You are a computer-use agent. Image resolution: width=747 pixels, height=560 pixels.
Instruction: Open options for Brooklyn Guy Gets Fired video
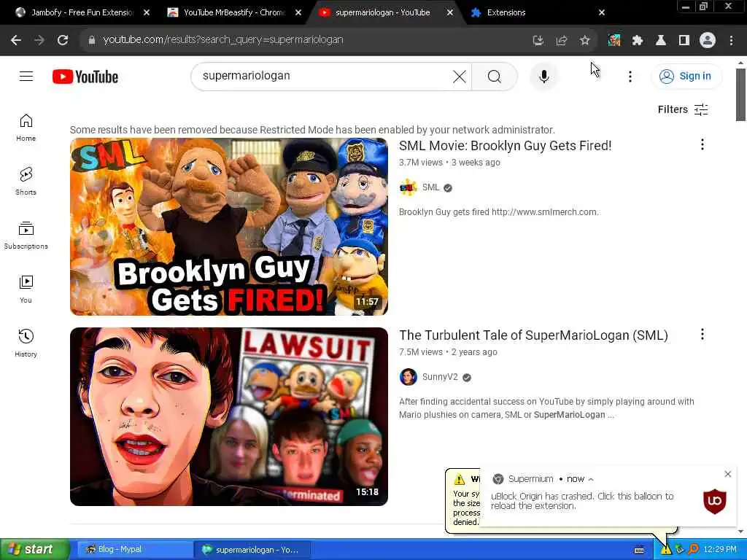point(703,145)
